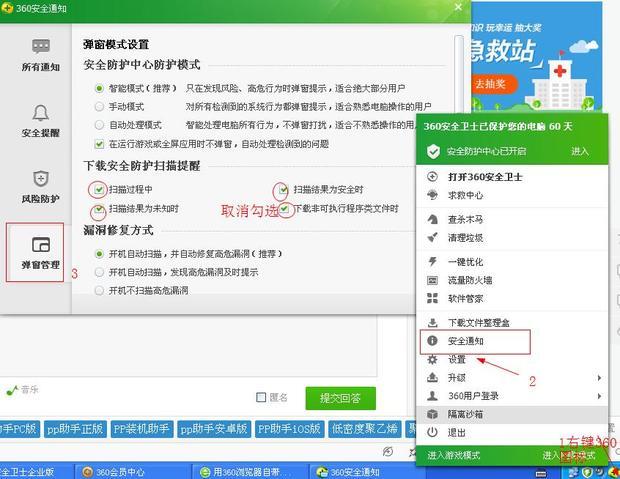Click the green shield check icon
The image size is (620, 479).
(433, 151)
